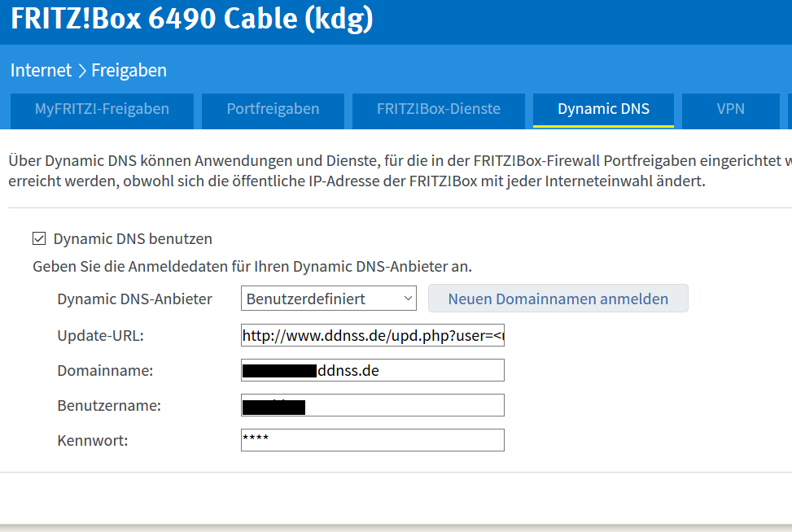Click the FRITZ!Box 6490 Cable header title

tap(192, 20)
